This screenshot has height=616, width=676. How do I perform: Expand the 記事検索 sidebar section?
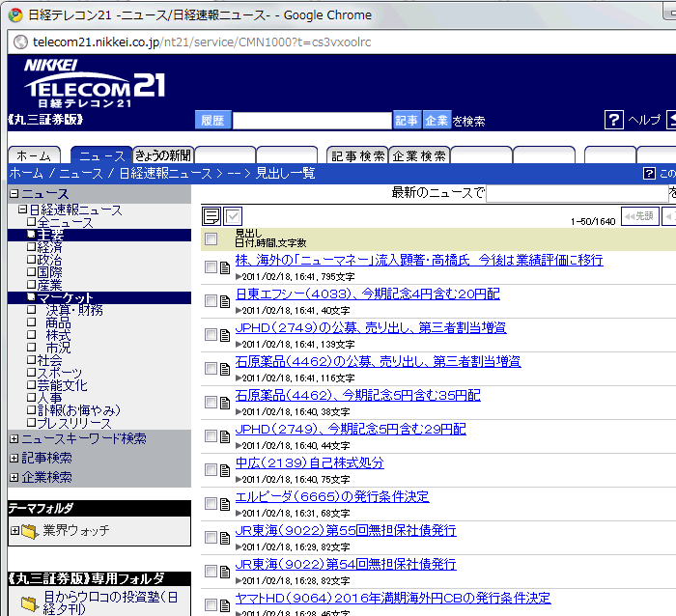pyautogui.click(x=14, y=458)
